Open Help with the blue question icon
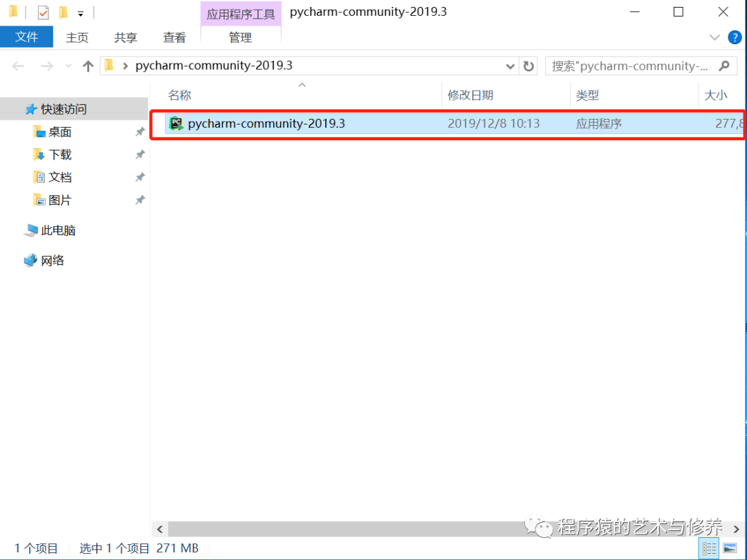Image resolution: width=747 pixels, height=560 pixels. point(735,37)
